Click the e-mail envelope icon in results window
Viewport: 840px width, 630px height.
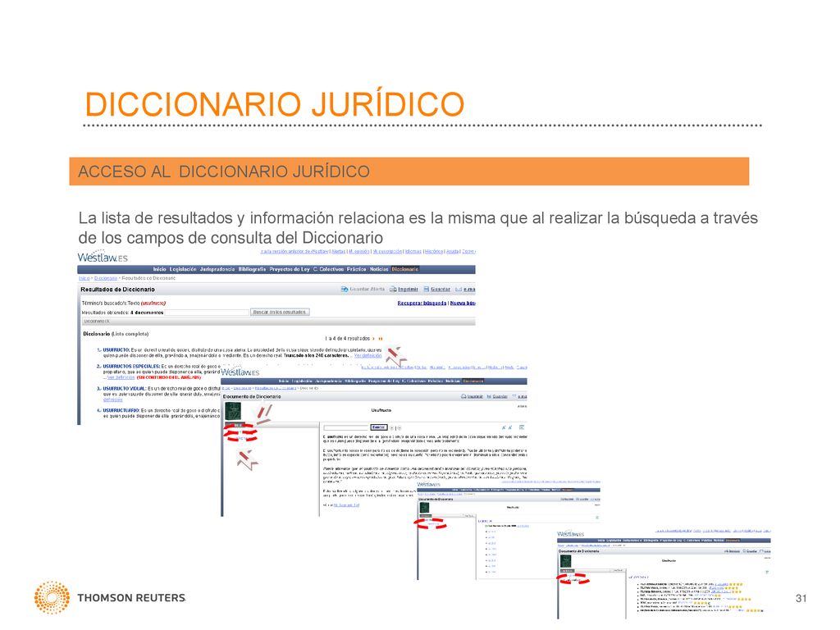point(459,290)
